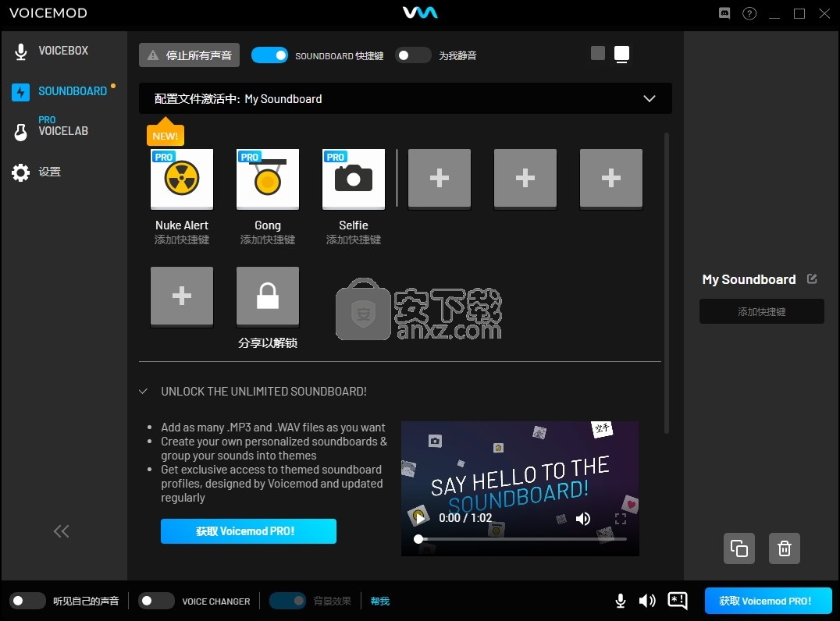
Task: Maximize the Voicemod window
Action: pyautogui.click(x=799, y=13)
